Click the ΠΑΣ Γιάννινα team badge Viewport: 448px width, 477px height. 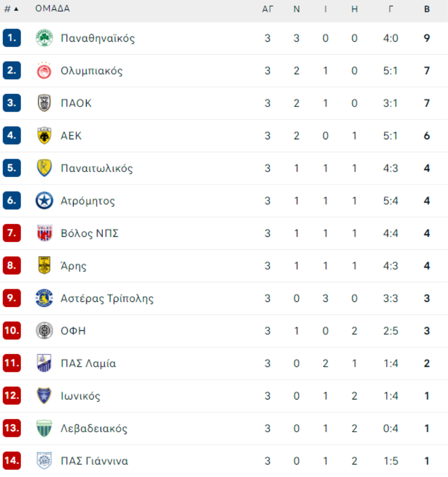[44, 461]
